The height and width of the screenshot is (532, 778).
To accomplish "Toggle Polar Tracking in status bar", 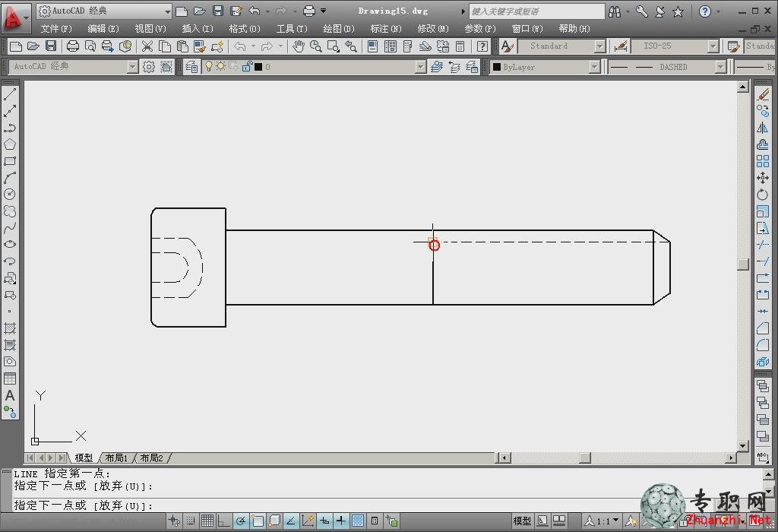I will click(241, 521).
